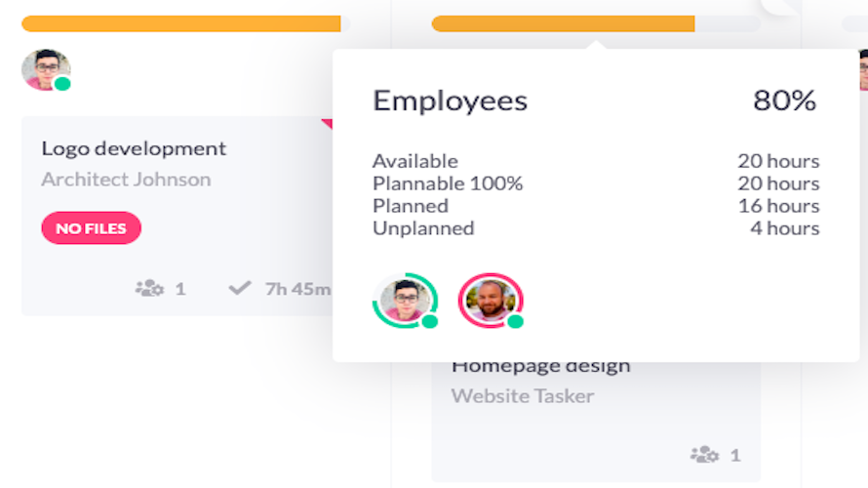Click the 80% utilization value in popup
This screenshot has width=868, height=488.
click(784, 101)
